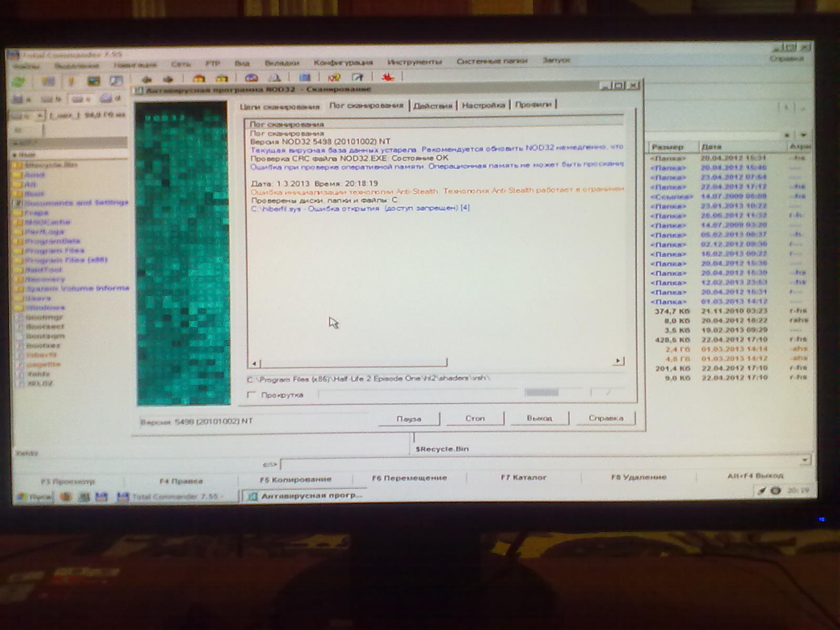Click the back arrow in Total Commander toolbar
Viewport: 840px width, 630px height.
[x=147, y=79]
